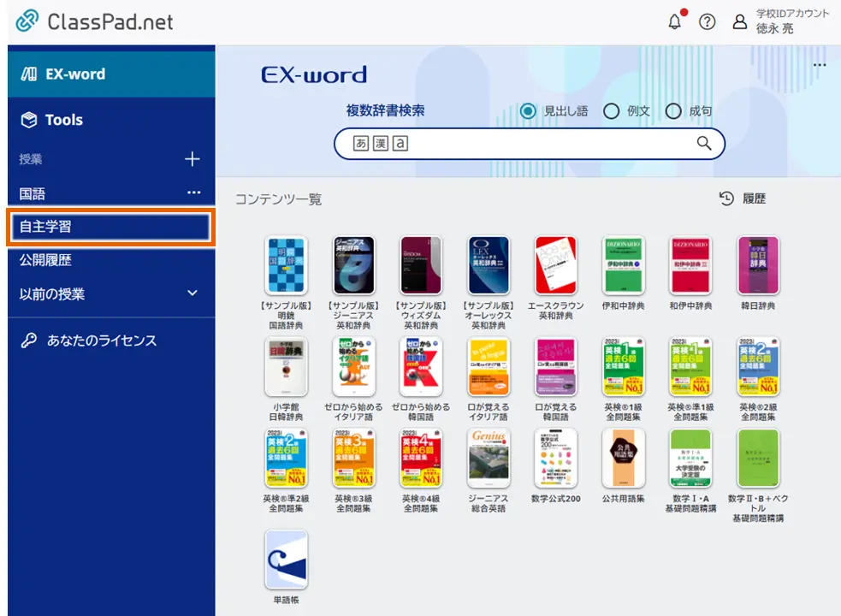Select the 見出し語 radio button
This screenshot has height=616, width=841.
coord(528,111)
